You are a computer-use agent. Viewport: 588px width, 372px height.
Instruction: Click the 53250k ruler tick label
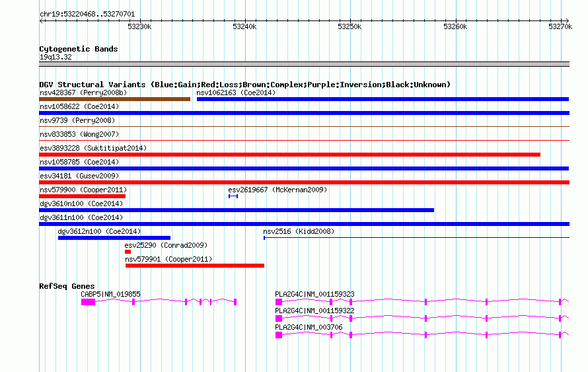pos(349,26)
